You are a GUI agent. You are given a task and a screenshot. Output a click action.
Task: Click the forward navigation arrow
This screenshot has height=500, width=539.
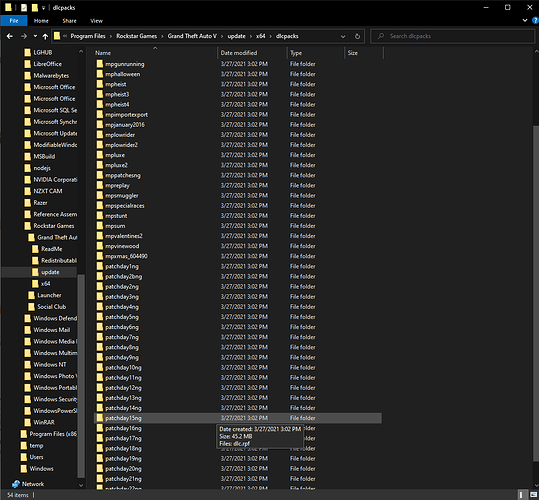pyautogui.click(x=23, y=36)
